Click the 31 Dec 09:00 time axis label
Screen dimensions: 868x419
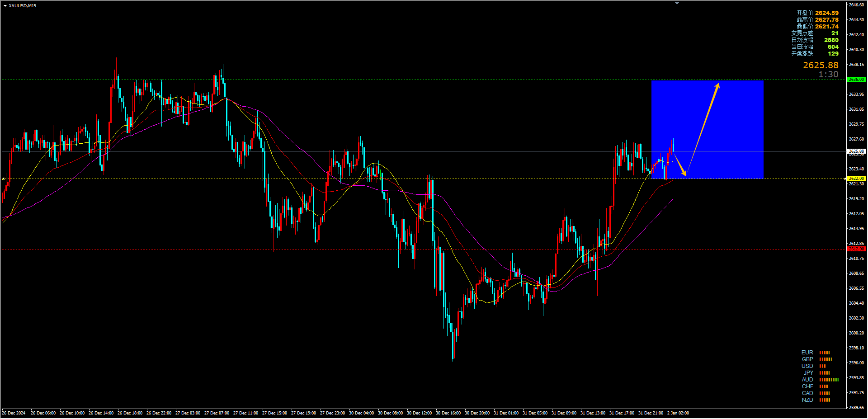click(x=564, y=413)
